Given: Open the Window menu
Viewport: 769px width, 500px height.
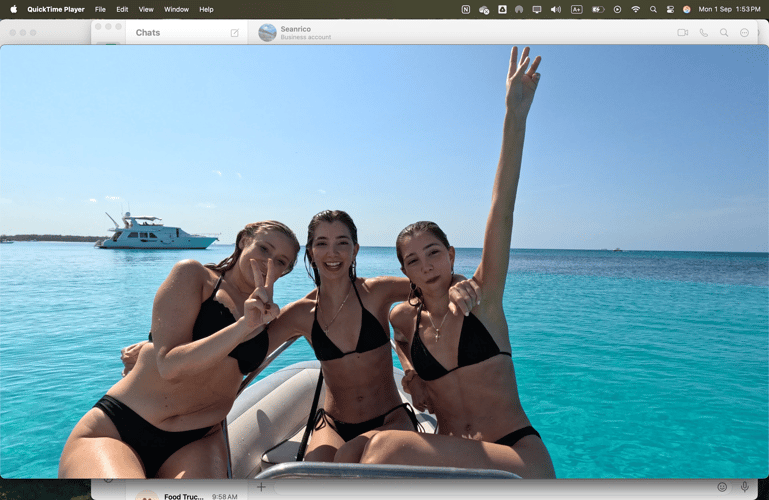Looking at the screenshot, I should [x=177, y=9].
